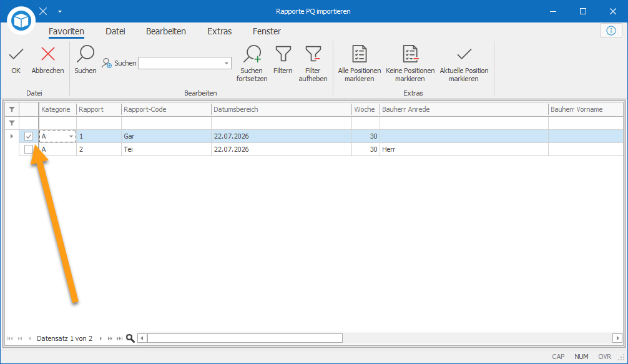Sort by Datumsbereich column header
The height and width of the screenshot is (364, 628).
pyautogui.click(x=281, y=109)
